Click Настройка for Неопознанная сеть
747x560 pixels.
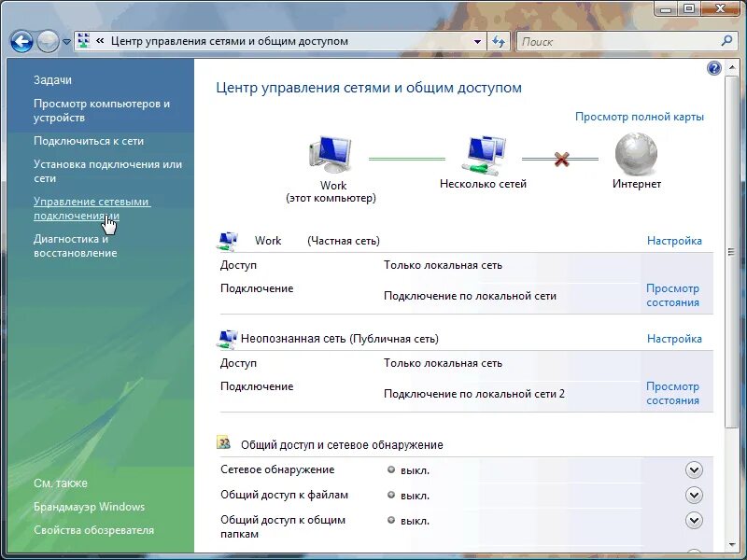tap(674, 339)
